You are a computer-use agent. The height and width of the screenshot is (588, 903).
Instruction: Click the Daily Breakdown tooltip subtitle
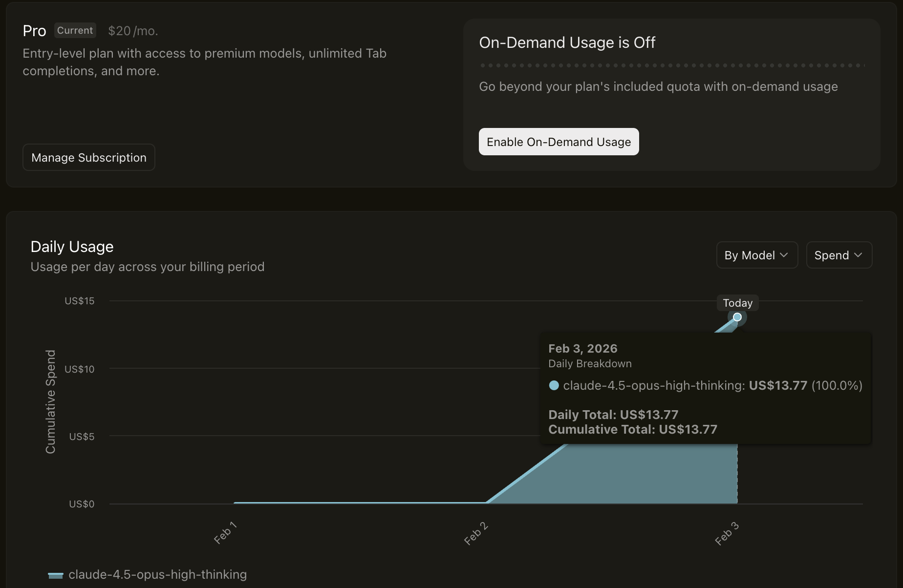click(590, 363)
